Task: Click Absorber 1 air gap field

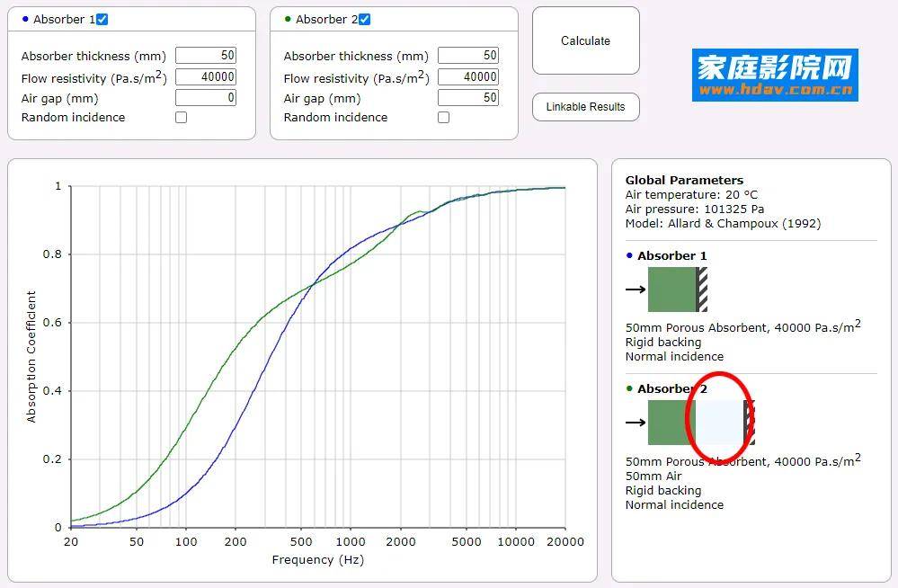Action: click(x=206, y=98)
